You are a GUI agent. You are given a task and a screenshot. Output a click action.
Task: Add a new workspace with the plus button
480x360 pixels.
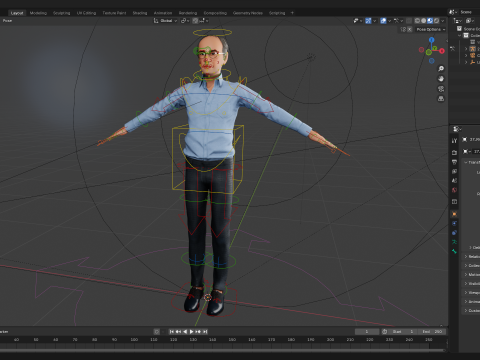pos(292,13)
